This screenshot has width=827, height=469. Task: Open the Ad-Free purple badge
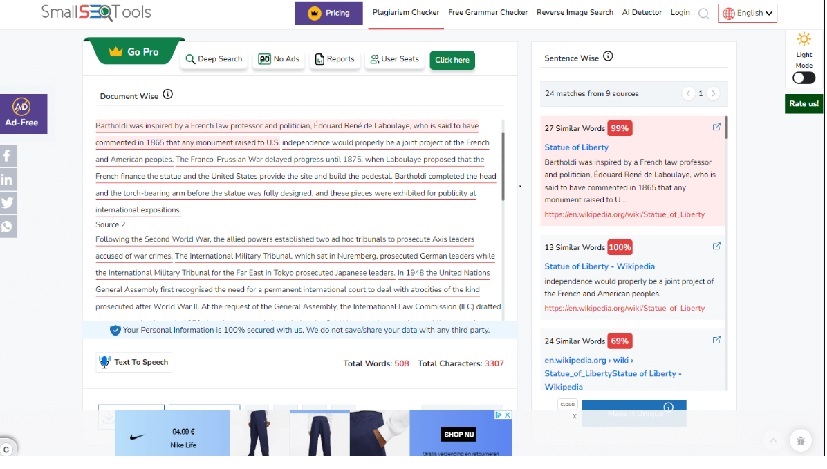(x=23, y=113)
